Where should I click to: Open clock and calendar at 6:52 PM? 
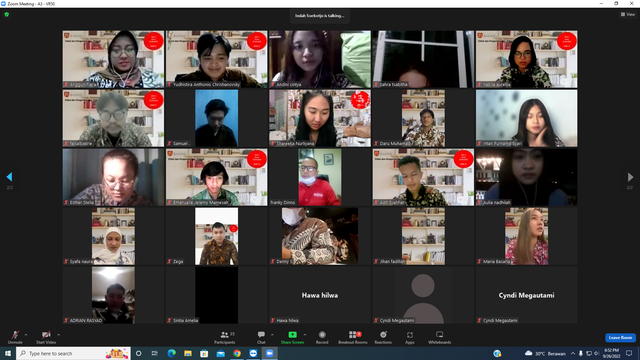(611, 353)
